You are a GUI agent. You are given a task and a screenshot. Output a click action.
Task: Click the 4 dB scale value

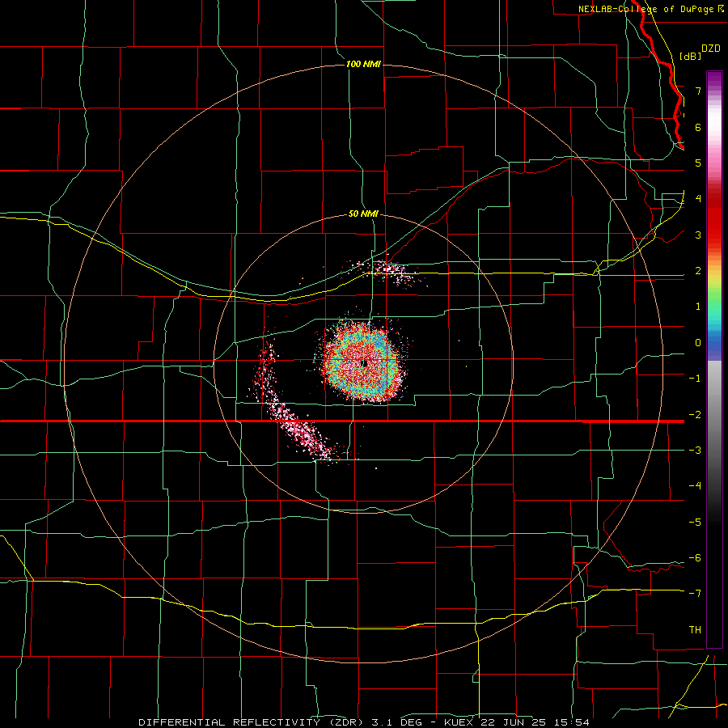698,199
